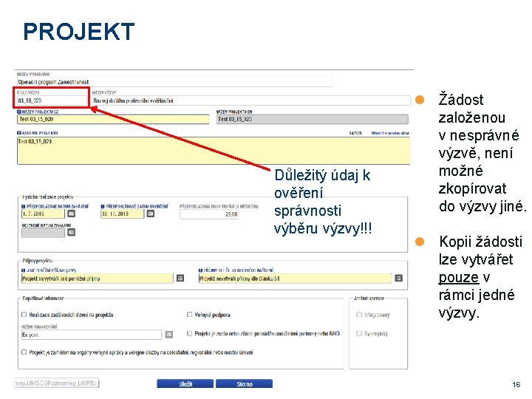This screenshot has width=532, height=399.
Task: Click info icon beside Anotace projektu label
Action: (x=19, y=133)
